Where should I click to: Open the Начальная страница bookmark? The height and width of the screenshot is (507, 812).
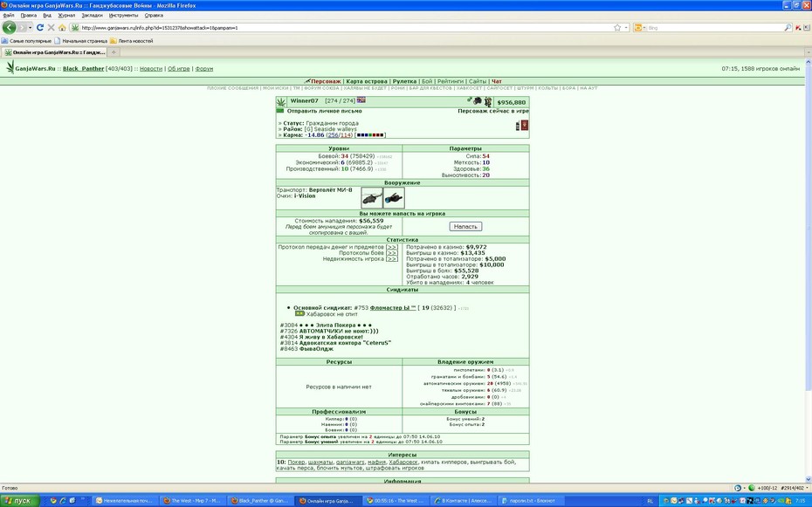coord(81,41)
